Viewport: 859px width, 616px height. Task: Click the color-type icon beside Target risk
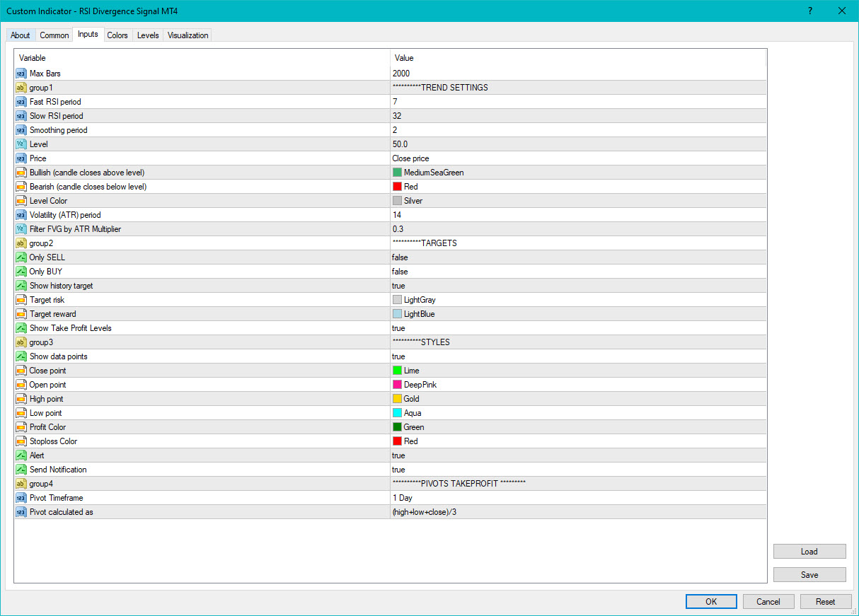21,300
